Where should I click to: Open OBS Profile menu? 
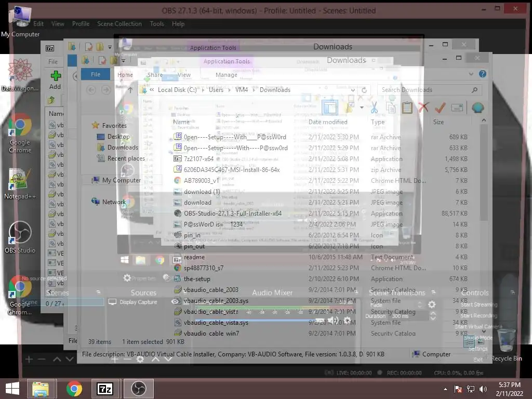[81, 24]
